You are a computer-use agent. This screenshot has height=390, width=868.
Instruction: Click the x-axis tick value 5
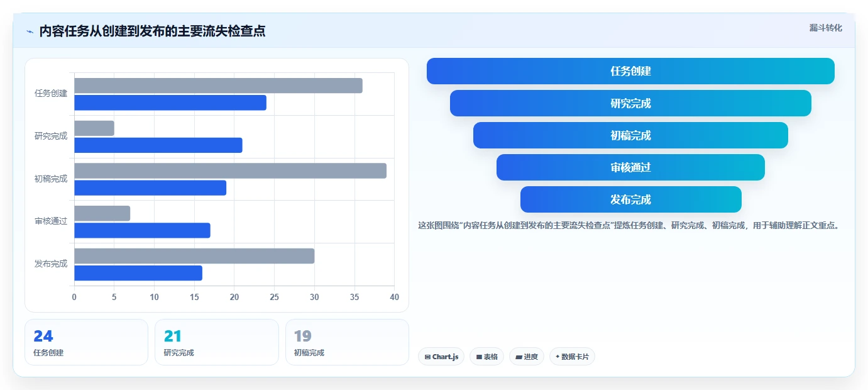click(x=114, y=297)
